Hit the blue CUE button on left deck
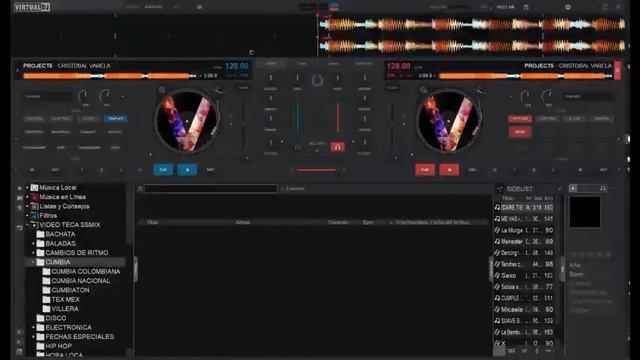Image resolution: width=640 pixels, height=360 pixels. (163, 169)
